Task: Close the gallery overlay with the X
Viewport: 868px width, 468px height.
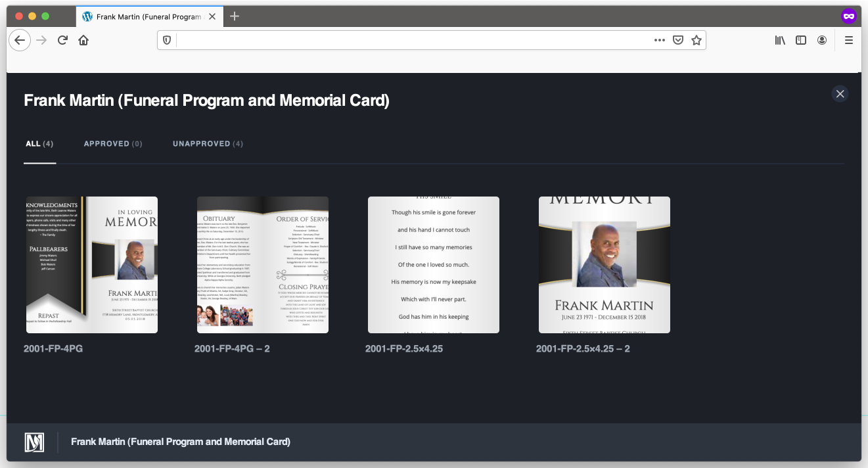Action: click(x=840, y=94)
